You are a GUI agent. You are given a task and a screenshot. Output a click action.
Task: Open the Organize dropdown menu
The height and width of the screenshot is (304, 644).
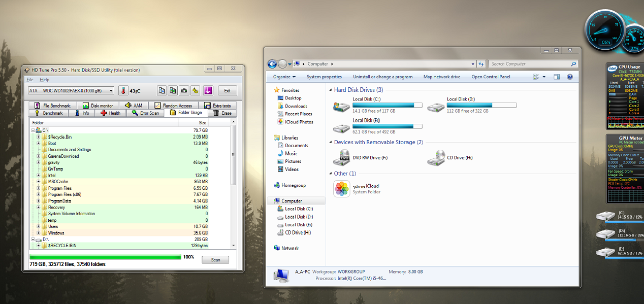284,77
